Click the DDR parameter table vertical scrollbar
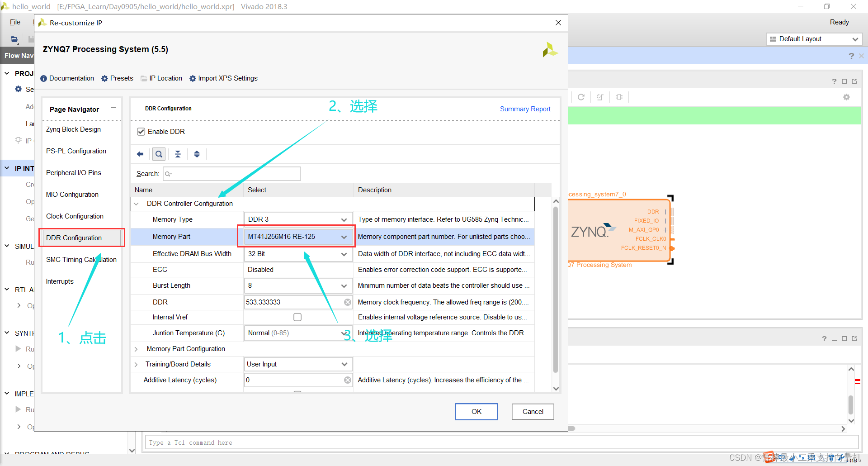The height and width of the screenshot is (466, 868). [x=556, y=290]
